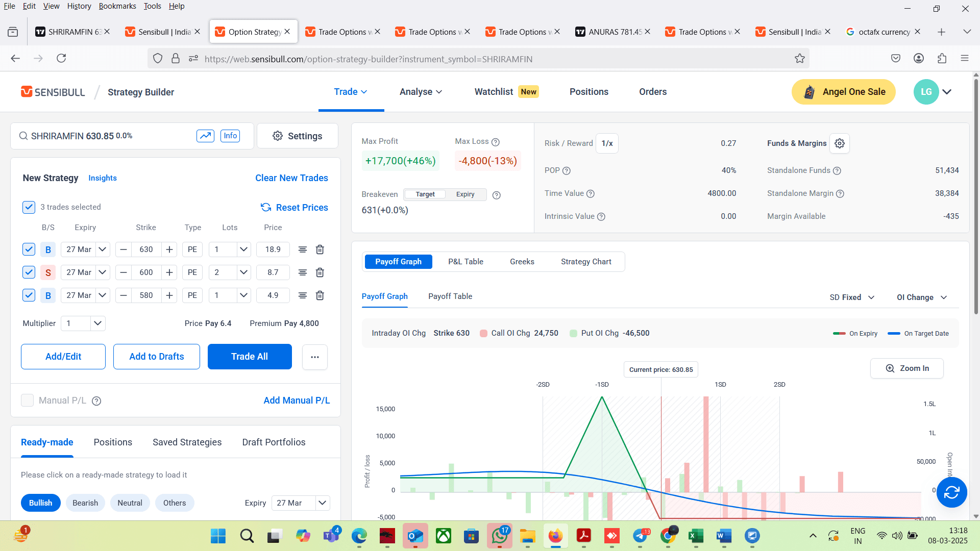
Task: Click the Sensibull logo
Action: pyautogui.click(x=53, y=92)
